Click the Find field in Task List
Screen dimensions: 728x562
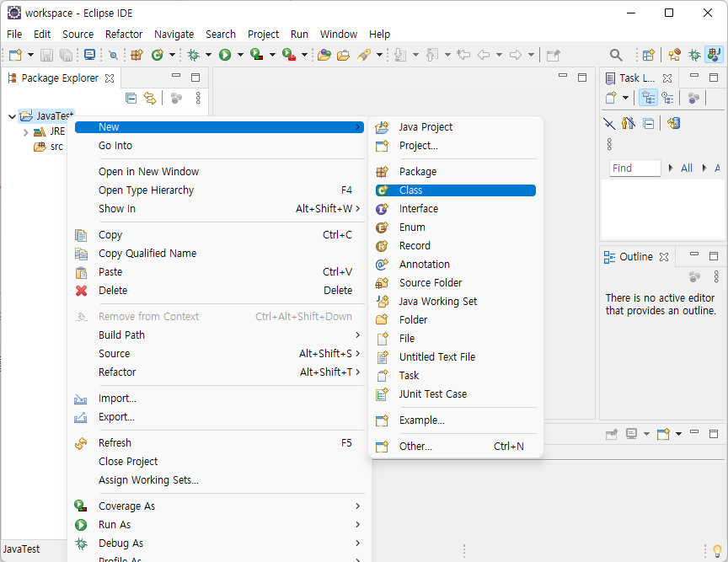[634, 169]
